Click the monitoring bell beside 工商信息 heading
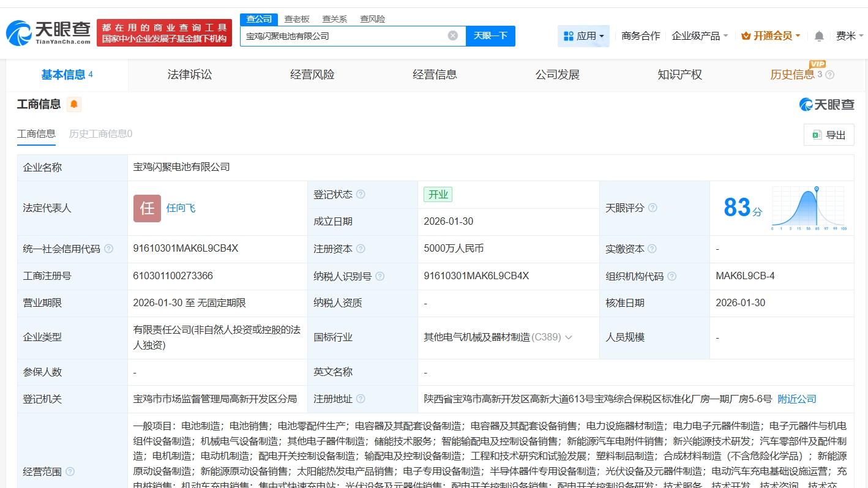 [73, 104]
